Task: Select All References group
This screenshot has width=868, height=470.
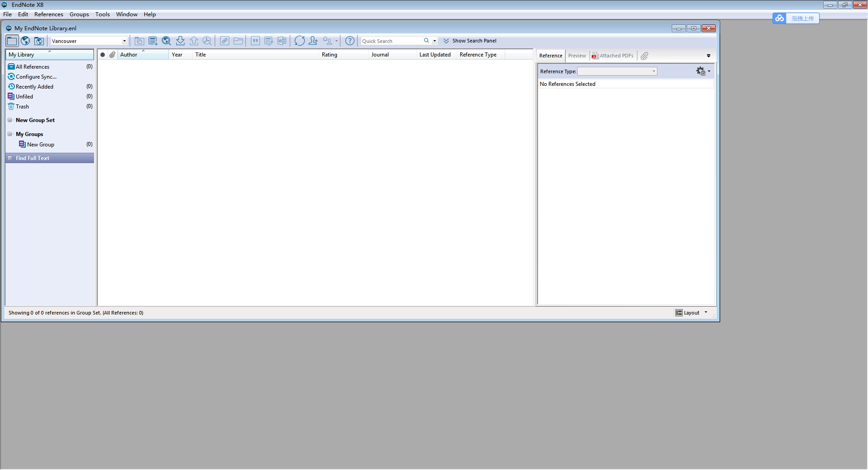Action: 50,67
